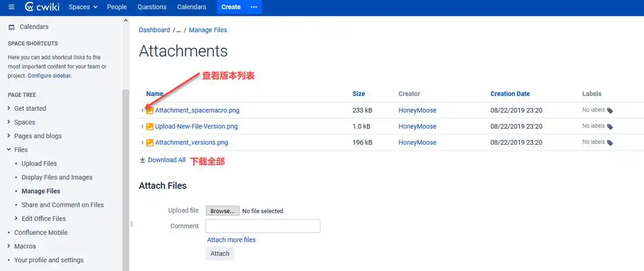
Task: Open Attachment_versions.png file link
Action: pos(192,143)
